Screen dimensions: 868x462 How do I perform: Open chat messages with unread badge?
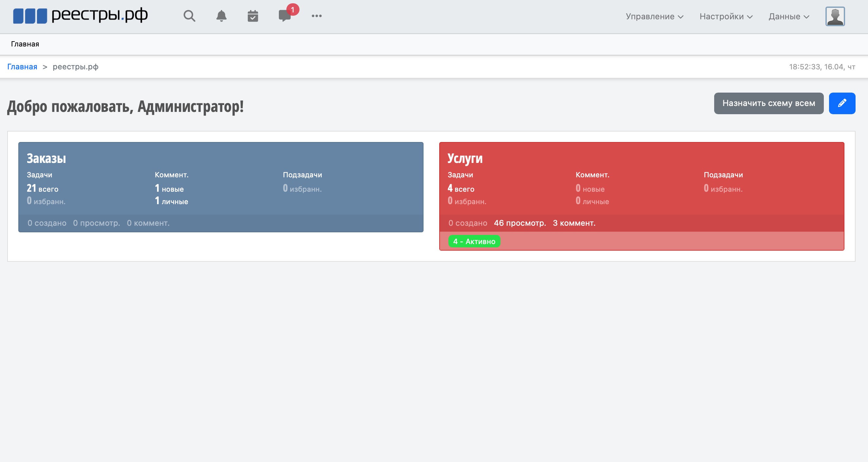coord(285,16)
